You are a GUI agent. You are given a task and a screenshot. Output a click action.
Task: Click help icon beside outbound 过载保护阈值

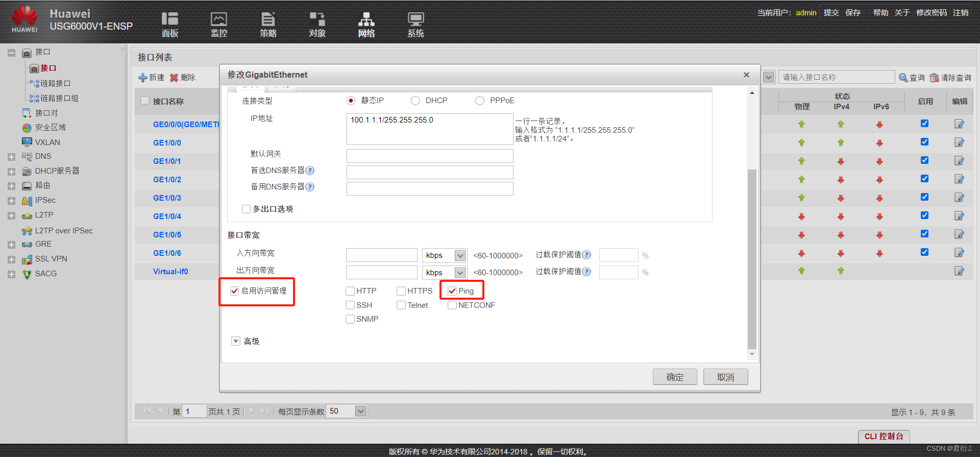pos(586,272)
